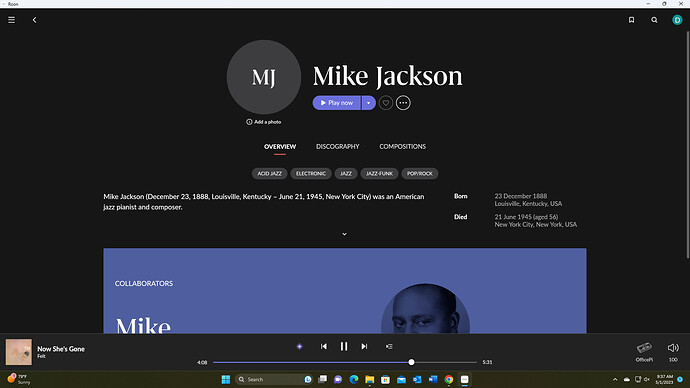The width and height of the screenshot is (690, 388).
Task: Open the bookmarks icon
Action: point(631,20)
